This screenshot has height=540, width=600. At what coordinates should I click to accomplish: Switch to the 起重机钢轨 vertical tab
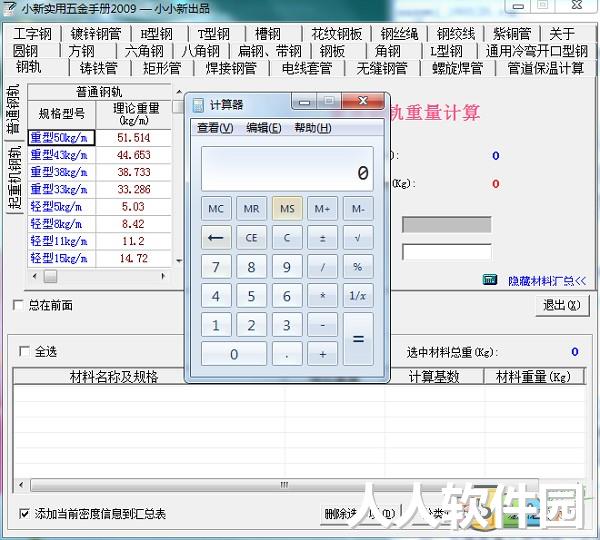(14, 178)
